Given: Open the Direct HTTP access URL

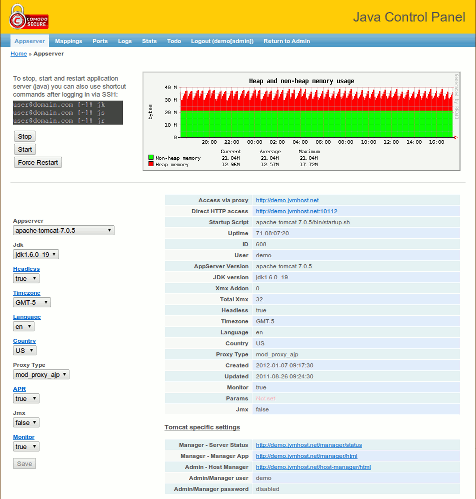Looking at the screenshot, I should [296, 211].
